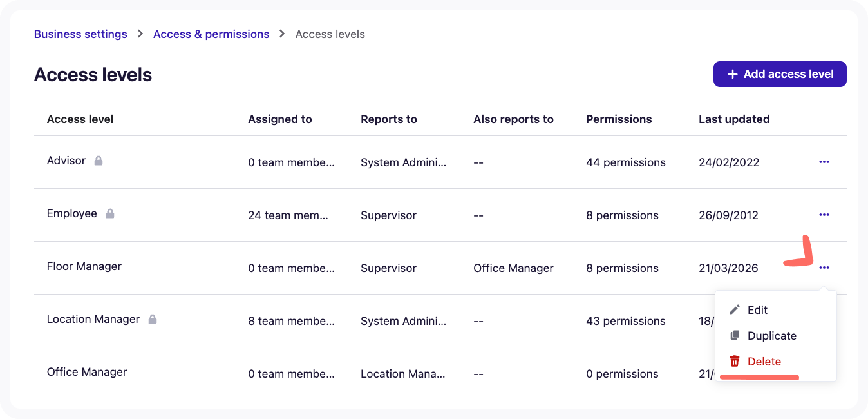Select Duplicate from the context menu
868x419 pixels.
[771, 335]
